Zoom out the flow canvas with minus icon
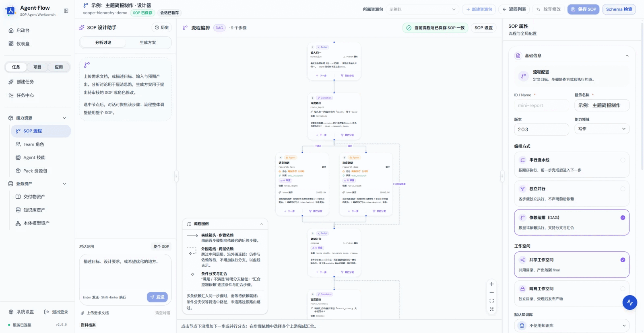This screenshot has width=644, height=333. click(491, 292)
